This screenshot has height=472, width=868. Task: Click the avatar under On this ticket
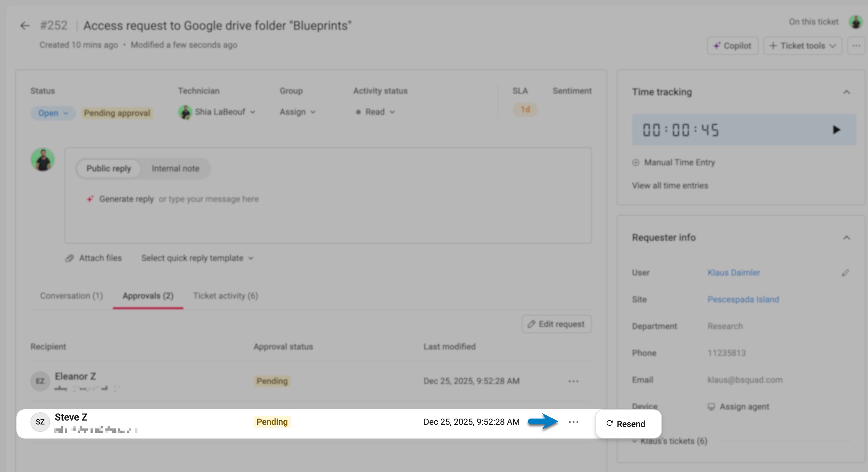pyautogui.click(x=855, y=22)
